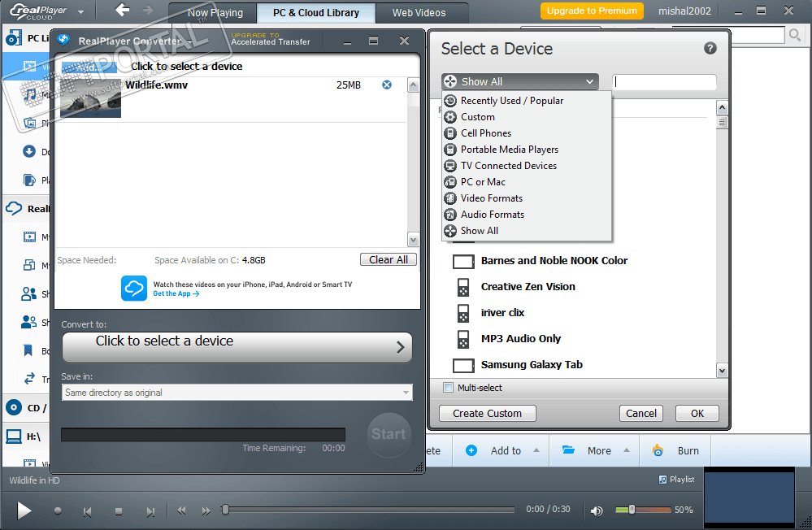The height and width of the screenshot is (530, 812).
Task: Click the device search input field
Action: tap(664, 82)
